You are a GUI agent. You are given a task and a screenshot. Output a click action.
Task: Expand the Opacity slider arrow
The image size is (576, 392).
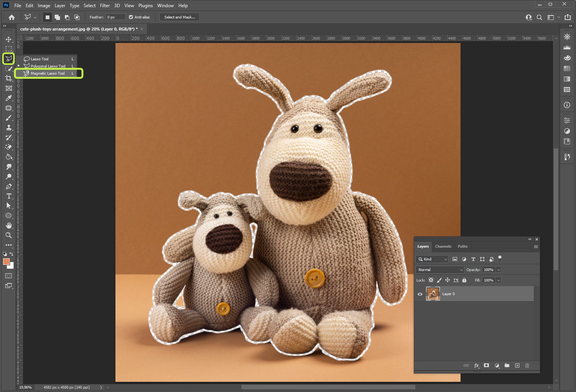[498, 270]
